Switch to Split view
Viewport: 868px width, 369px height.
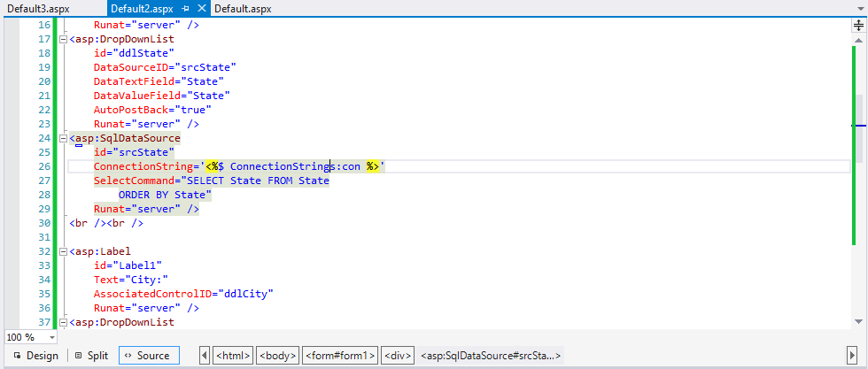[91, 356]
